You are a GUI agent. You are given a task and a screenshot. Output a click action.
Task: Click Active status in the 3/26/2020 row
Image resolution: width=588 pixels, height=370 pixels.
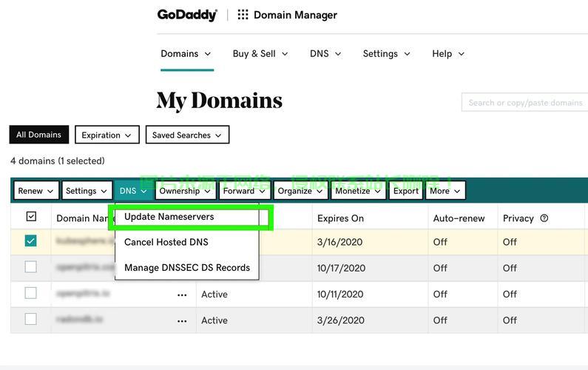(214, 320)
